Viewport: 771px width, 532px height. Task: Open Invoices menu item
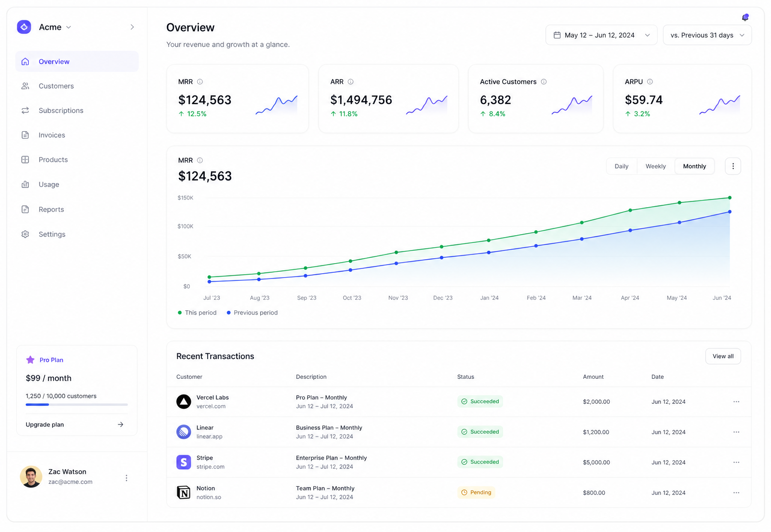(x=77, y=135)
